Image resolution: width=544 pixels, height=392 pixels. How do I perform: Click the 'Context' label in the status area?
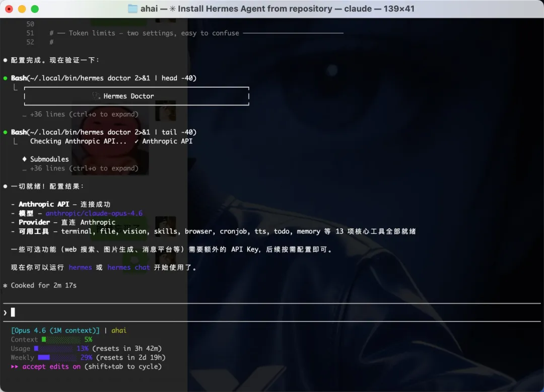tap(24, 339)
